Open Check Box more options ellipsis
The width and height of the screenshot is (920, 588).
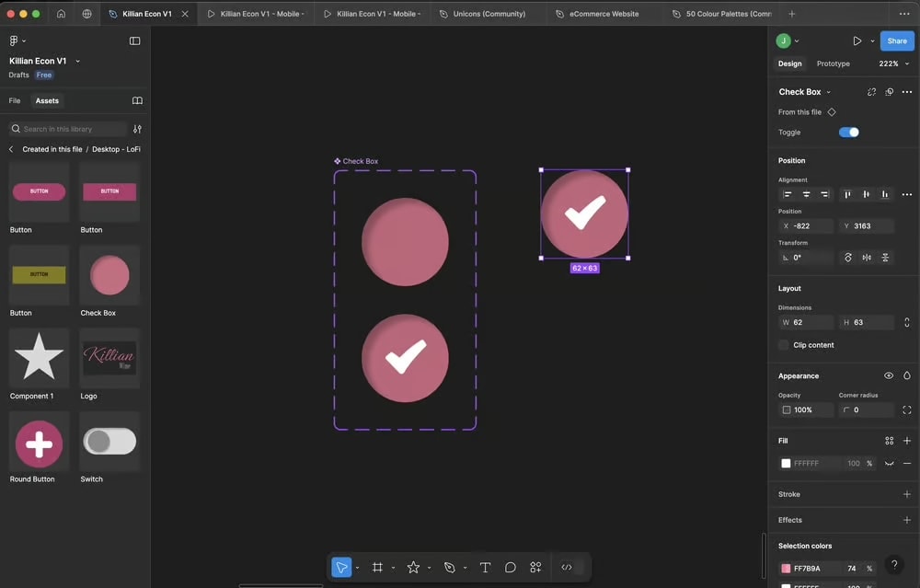[x=907, y=91]
